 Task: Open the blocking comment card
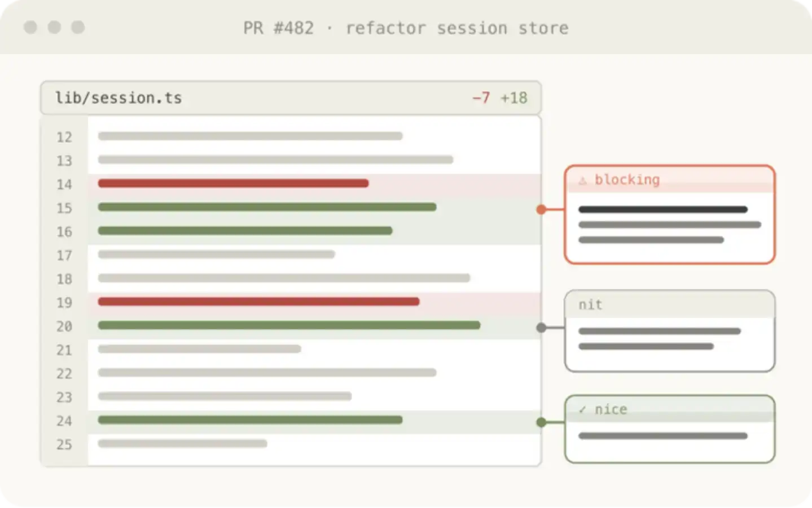[x=670, y=214]
